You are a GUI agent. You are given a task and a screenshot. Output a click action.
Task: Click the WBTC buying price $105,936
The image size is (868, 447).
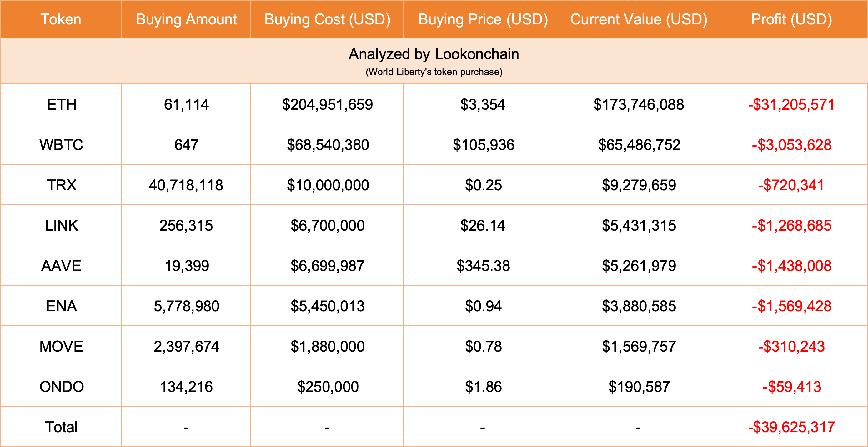[x=483, y=145]
